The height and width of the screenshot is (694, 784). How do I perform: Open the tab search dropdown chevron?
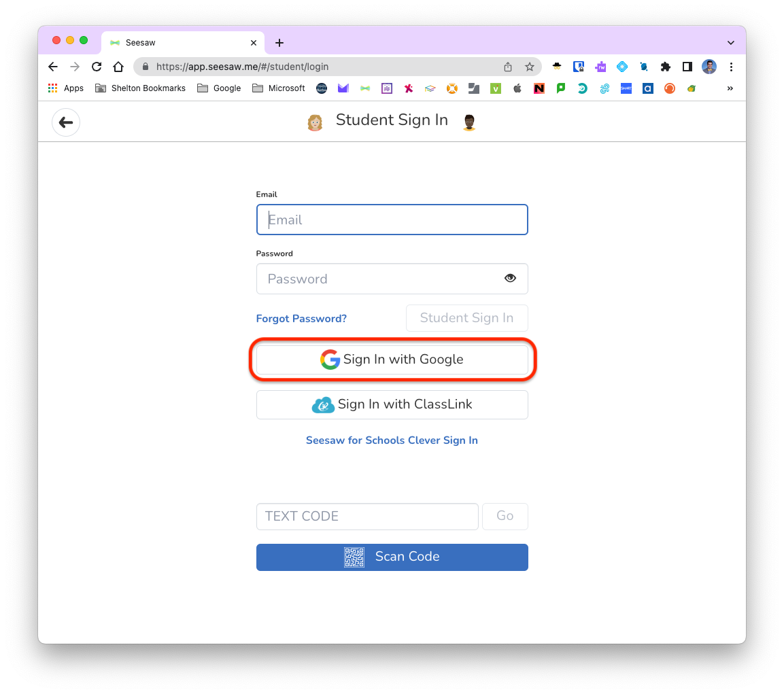click(730, 43)
